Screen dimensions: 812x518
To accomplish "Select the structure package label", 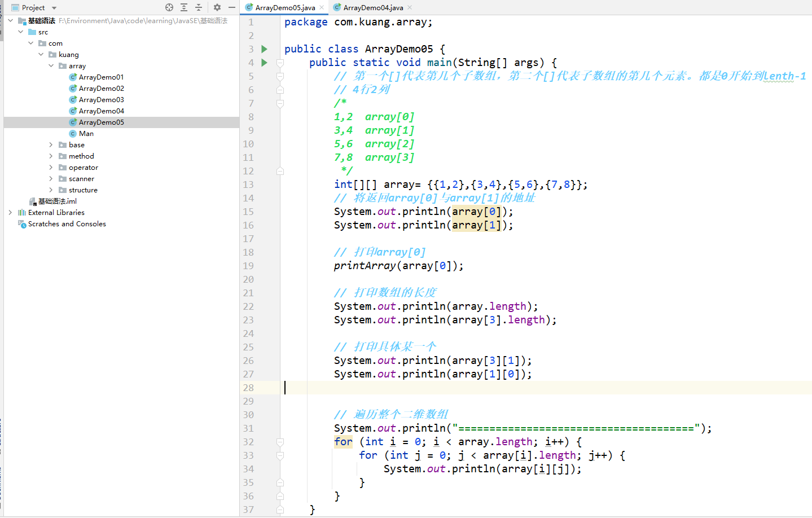I will pos(83,190).
